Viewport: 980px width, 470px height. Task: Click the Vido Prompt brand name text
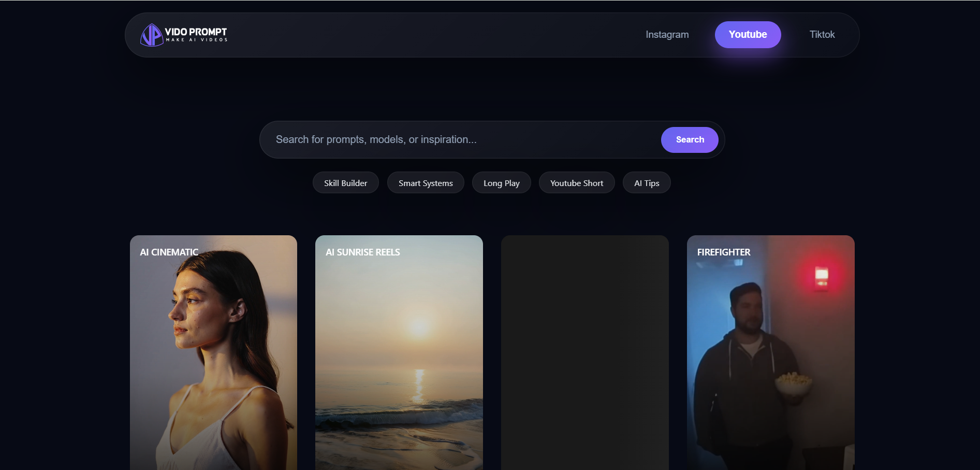click(x=195, y=34)
